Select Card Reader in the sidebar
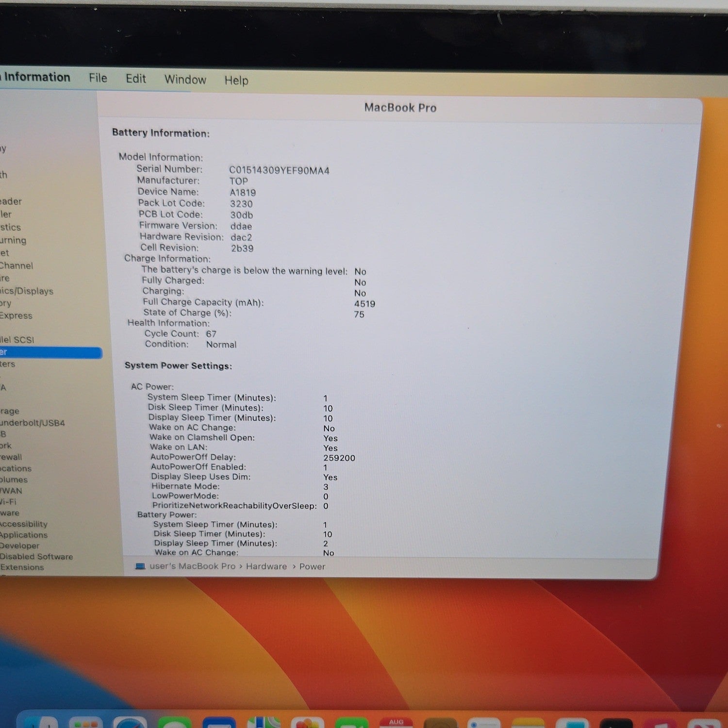 click(x=11, y=201)
